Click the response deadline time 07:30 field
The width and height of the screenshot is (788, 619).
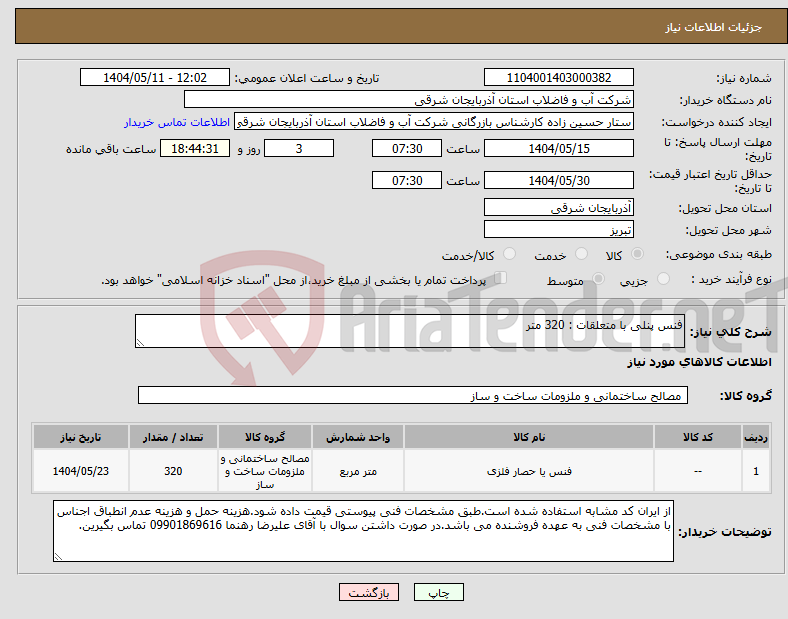pyautogui.click(x=407, y=148)
